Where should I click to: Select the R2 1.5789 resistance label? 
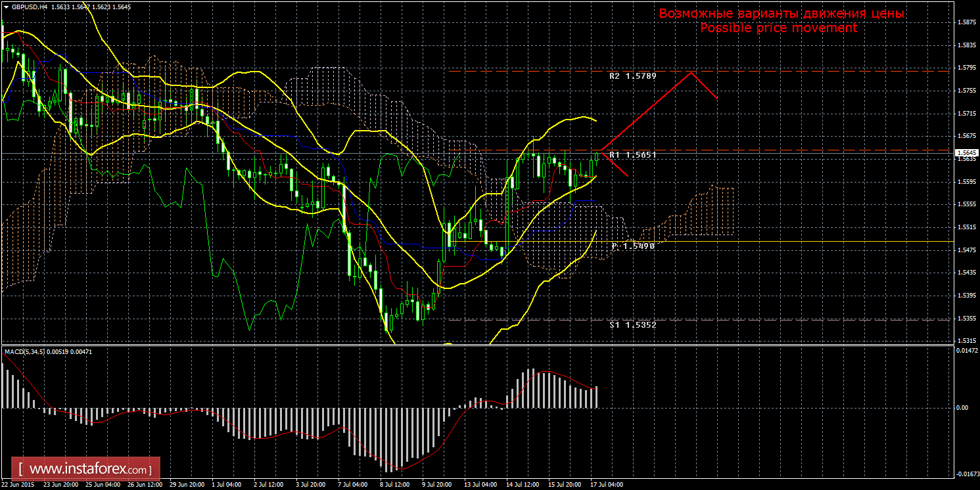coord(633,76)
